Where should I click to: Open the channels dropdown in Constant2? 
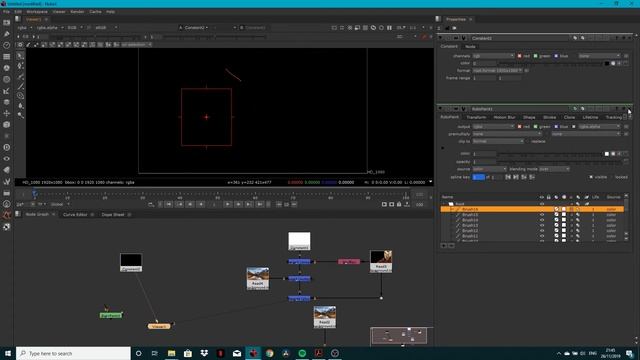pyautogui.click(x=493, y=56)
